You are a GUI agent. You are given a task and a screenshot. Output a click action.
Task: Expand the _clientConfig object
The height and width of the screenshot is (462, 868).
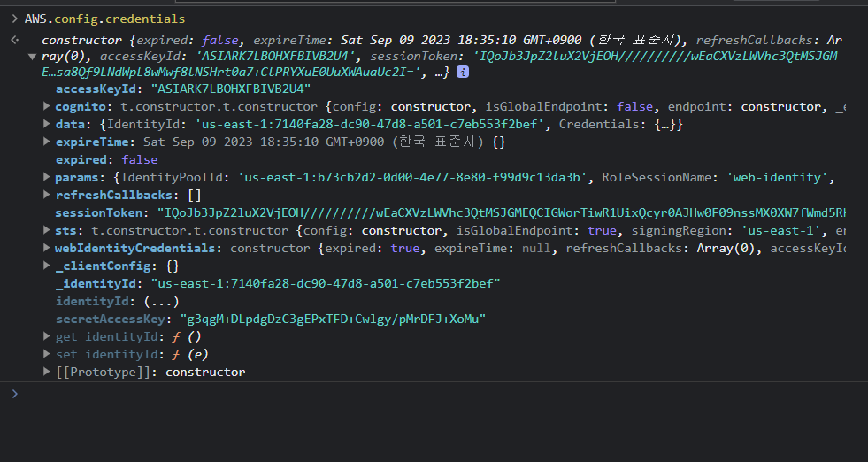47,266
